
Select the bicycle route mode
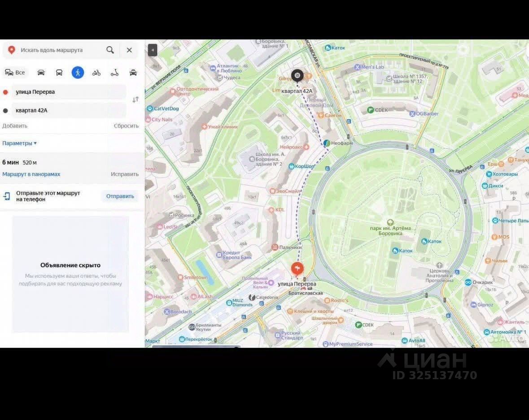(x=96, y=73)
